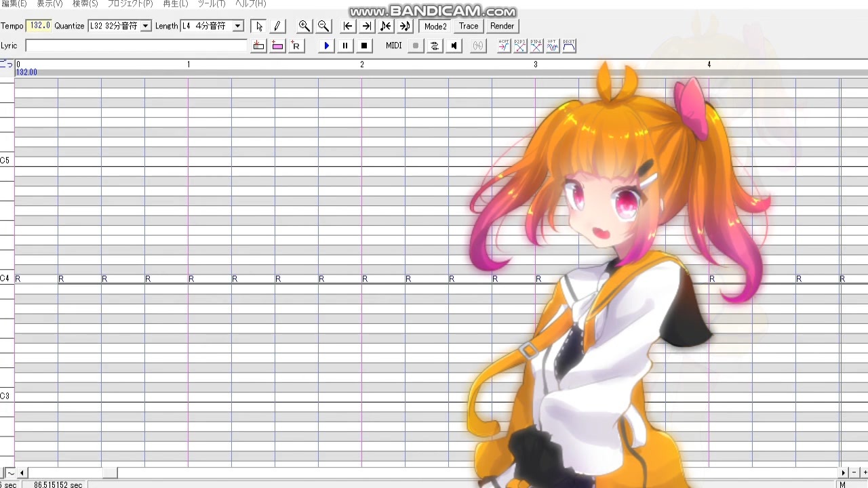Click the insert rest 'R' icon
Image resolution: width=868 pixels, height=488 pixels.
pos(296,46)
